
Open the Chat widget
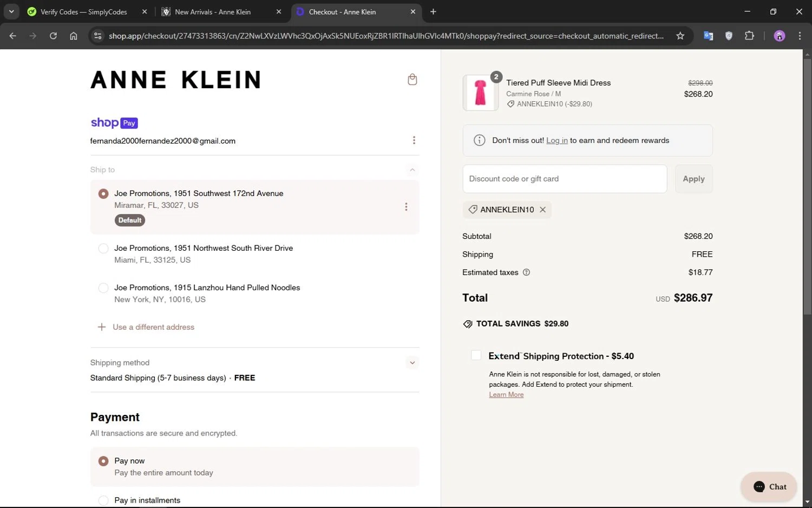[769, 486]
